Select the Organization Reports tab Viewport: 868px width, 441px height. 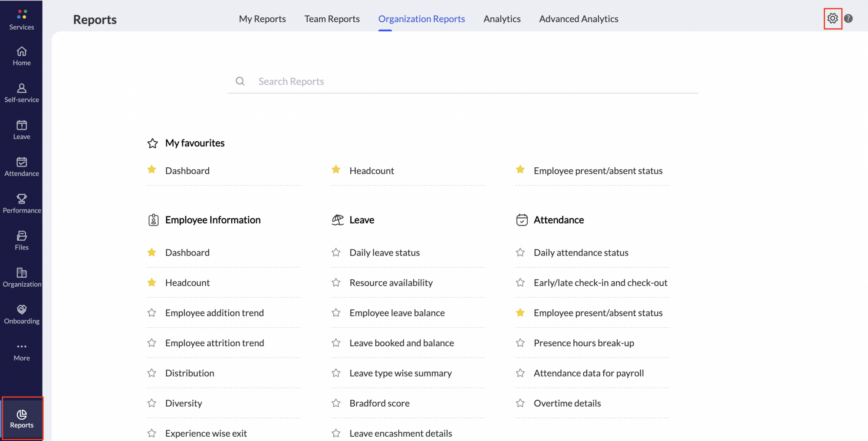click(421, 19)
